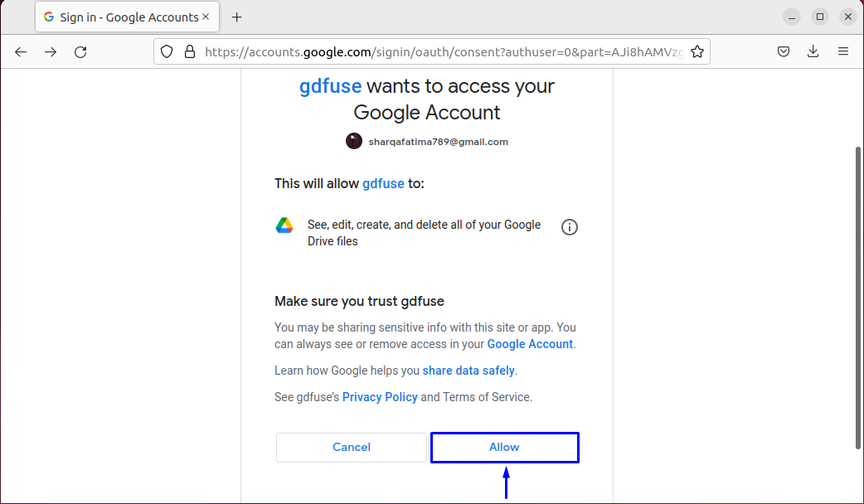Screen dimensions: 864x504
Task: Click the Cancel button
Action: [352, 448]
